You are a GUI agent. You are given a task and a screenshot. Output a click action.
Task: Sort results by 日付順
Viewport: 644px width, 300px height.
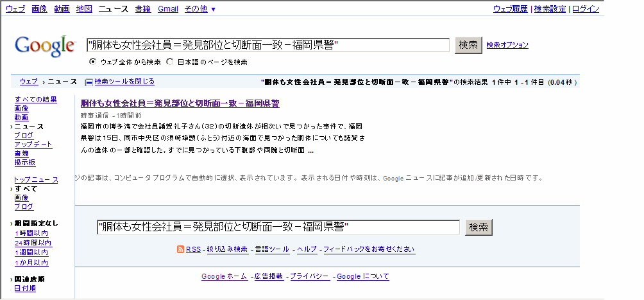(x=25, y=288)
